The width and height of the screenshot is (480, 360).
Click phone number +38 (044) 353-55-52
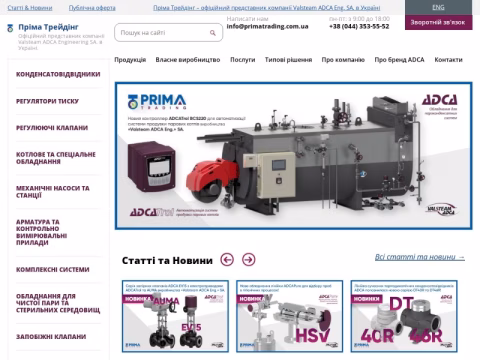pyautogui.click(x=359, y=26)
